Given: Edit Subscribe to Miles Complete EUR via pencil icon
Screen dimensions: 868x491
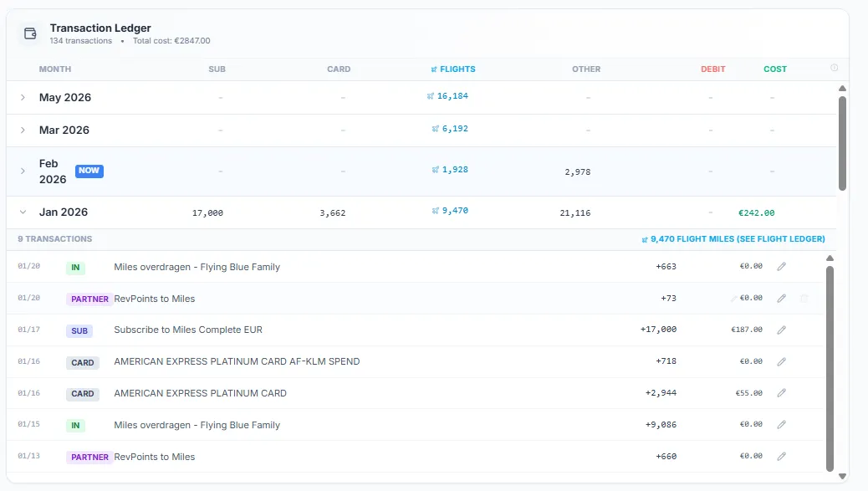Looking at the screenshot, I should pyautogui.click(x=782, y=330).
